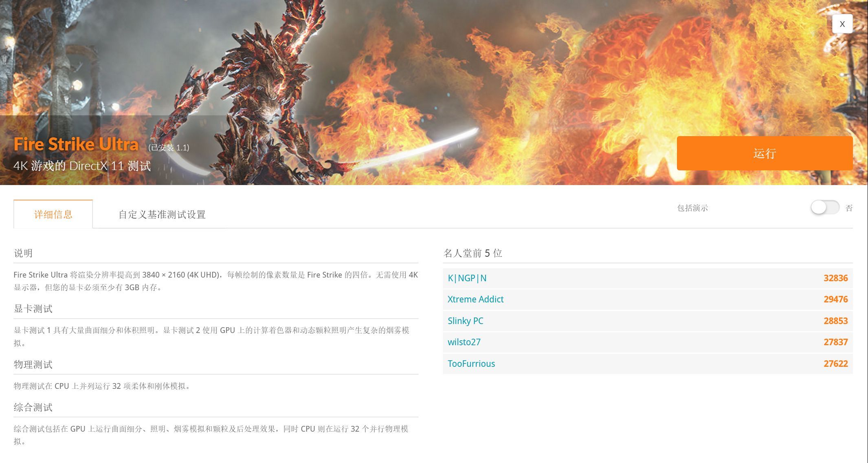The height and width of the screenshot is (463, 868).
Task: Switch to the 详细信息 tab
Action: coord(53,214)
